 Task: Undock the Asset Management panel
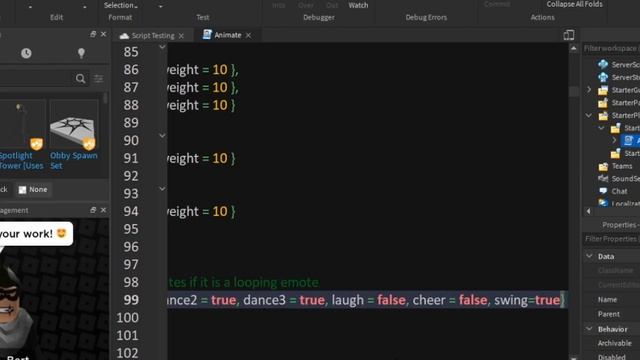tap(93, 210)
